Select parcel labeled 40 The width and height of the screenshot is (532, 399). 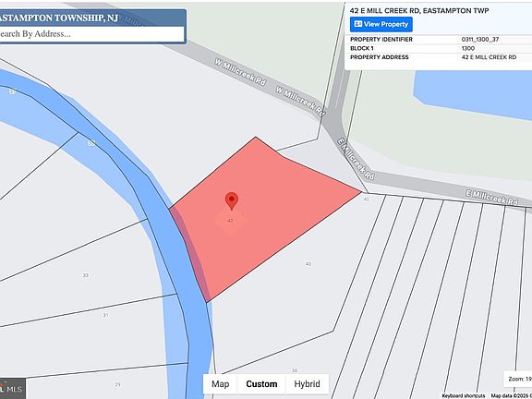tap(308, 263)
